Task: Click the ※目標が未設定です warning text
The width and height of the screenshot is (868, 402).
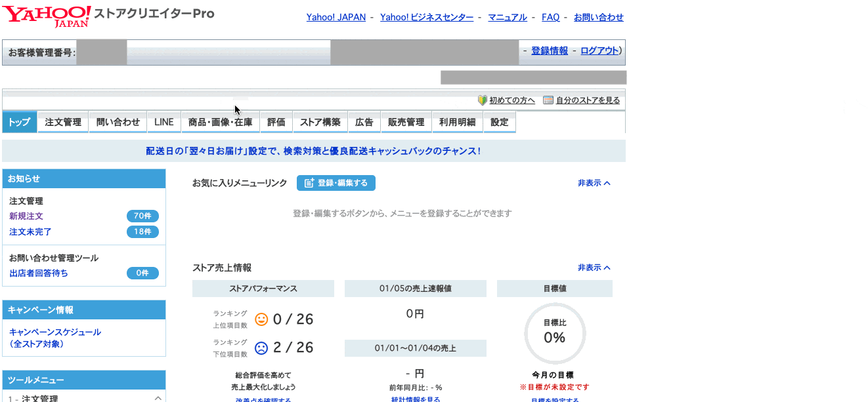Action: [555, 388]
